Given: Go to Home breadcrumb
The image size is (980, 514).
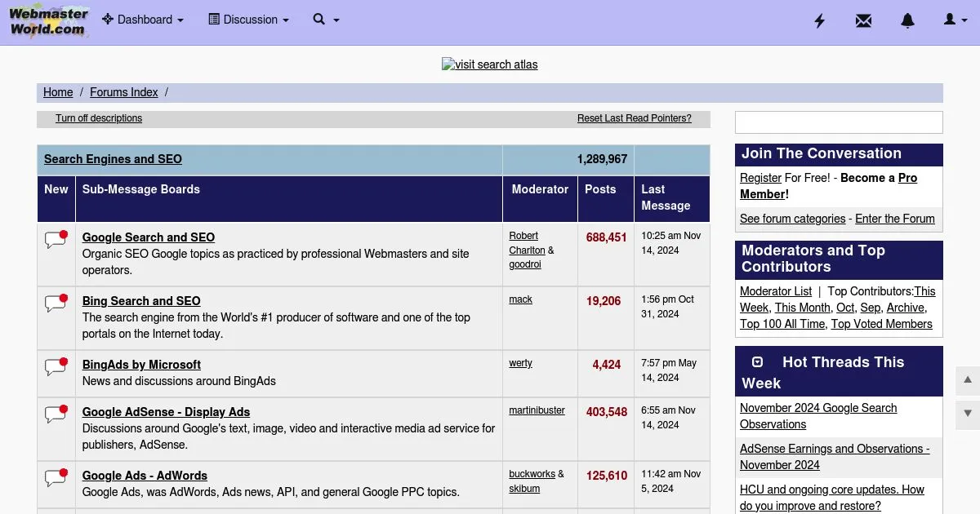Looking at the screenshot, I should 58,92.
